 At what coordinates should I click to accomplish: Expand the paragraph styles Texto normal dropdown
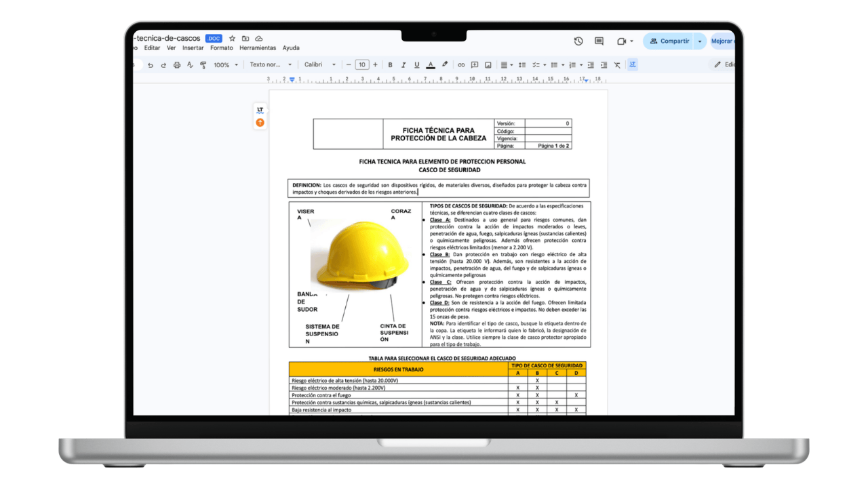click(x=270, y=64)
